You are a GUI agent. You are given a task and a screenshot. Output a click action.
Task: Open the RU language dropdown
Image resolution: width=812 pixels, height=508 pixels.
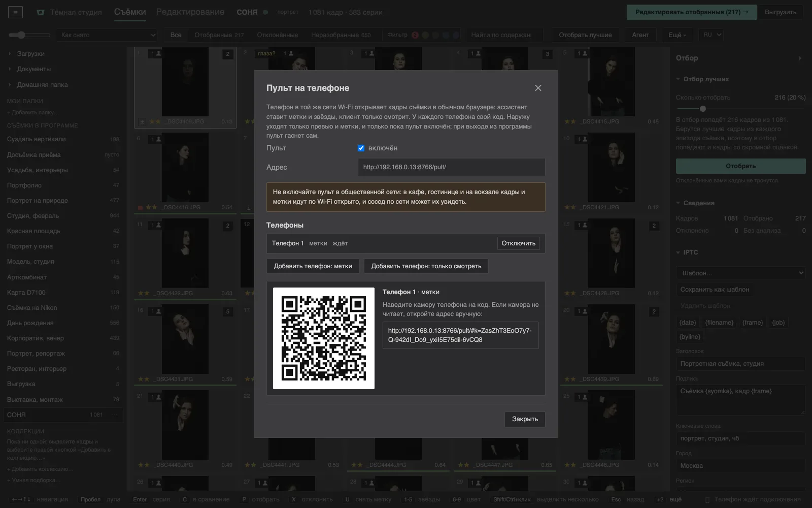pos(711,35)
